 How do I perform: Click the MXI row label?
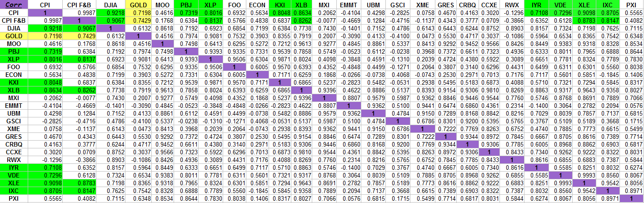coord(14,98)
